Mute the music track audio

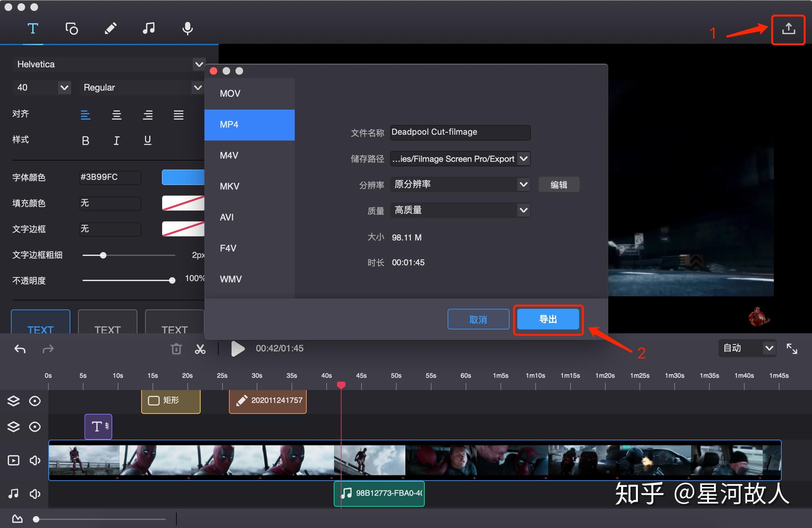(x=35, y=494)
